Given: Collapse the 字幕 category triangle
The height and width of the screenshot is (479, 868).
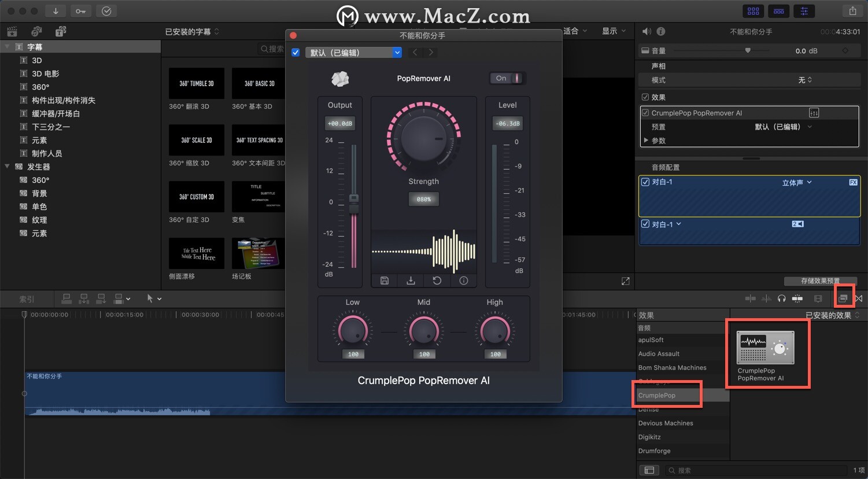Looking at the screenshot, I should tap(7, 47).
